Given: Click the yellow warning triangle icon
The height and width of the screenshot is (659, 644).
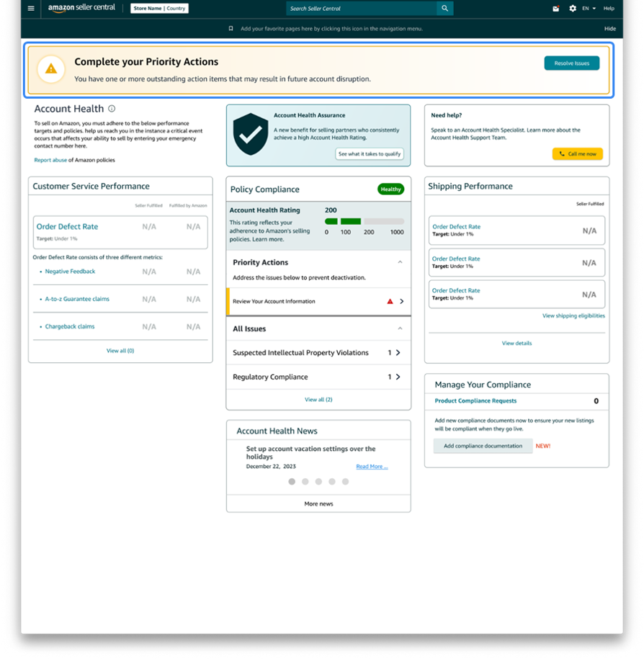Looking at the screenshot, I should (x=50, y=68).
